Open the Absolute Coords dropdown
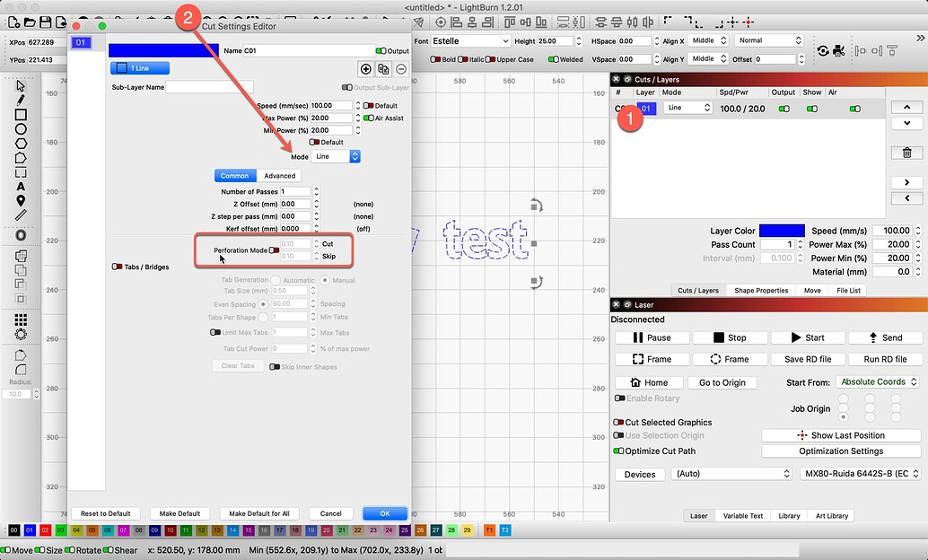The width and height of the screenshot is (928, 560). pyautogui.click(x=878, y=381)
